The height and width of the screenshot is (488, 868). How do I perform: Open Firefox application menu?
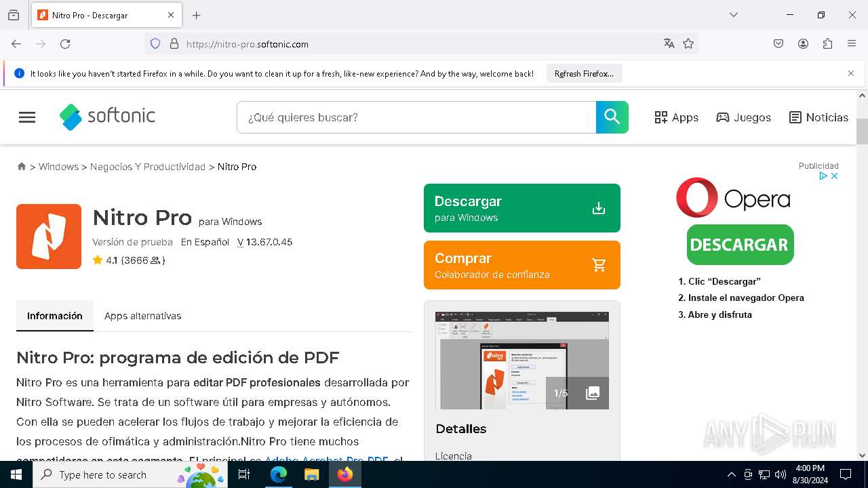[852, 44]
